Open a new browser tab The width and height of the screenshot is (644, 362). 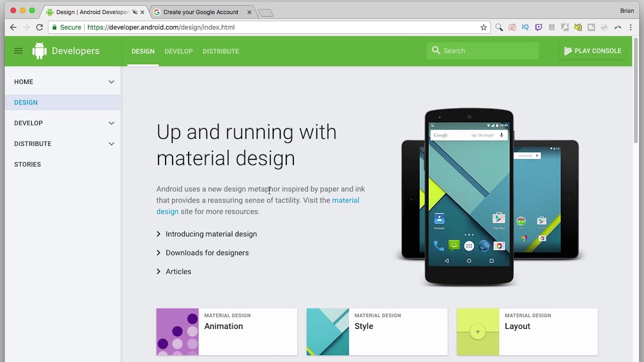(265, 13)
